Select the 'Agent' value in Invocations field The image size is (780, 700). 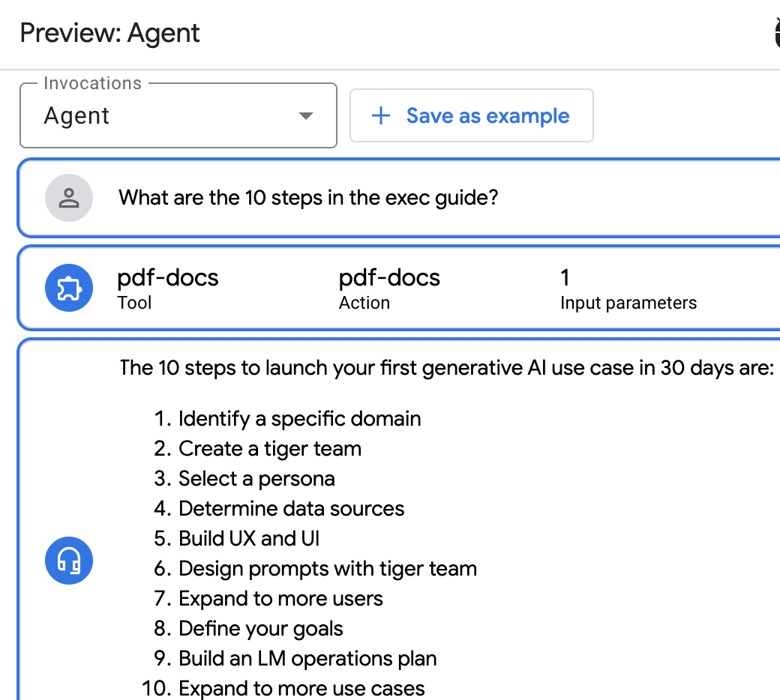[77, 116]
